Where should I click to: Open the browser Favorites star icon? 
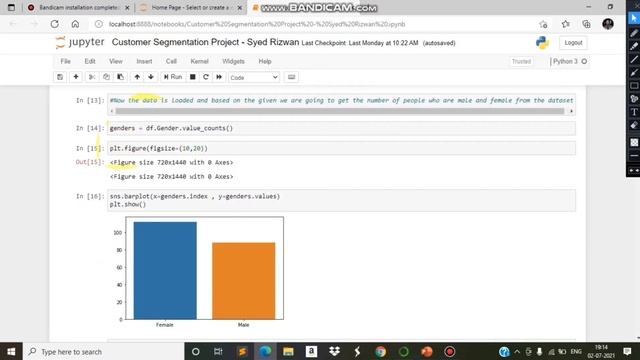tap(565, 24)
